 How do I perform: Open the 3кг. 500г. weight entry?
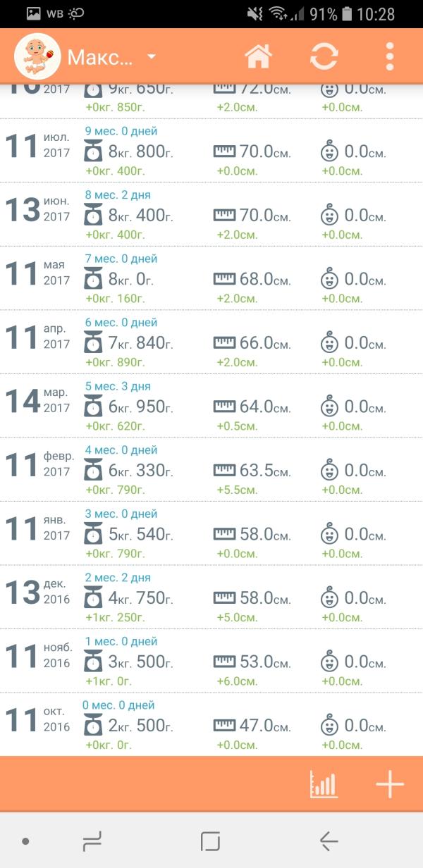pos(140,662)
